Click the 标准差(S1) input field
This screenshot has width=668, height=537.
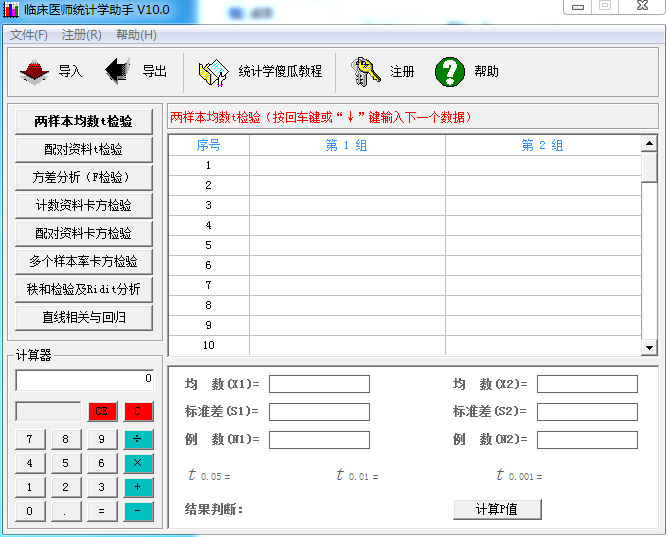[319, 412]
